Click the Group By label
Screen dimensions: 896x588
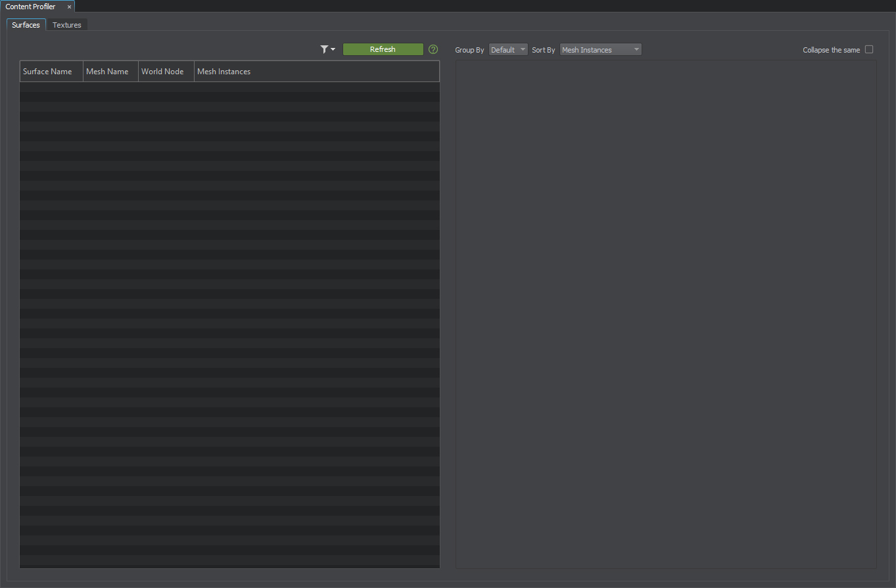click(469, 51)
